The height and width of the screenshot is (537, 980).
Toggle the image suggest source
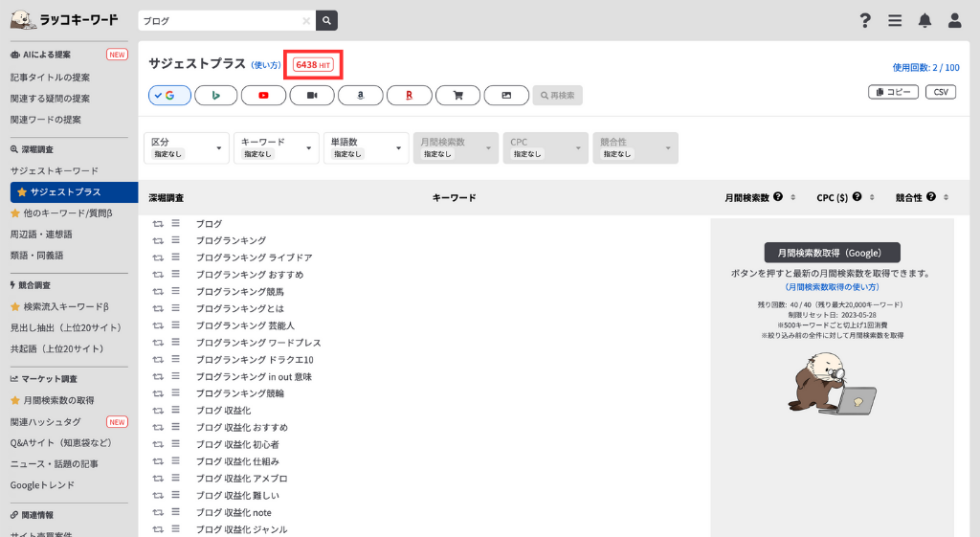point(506,95)
